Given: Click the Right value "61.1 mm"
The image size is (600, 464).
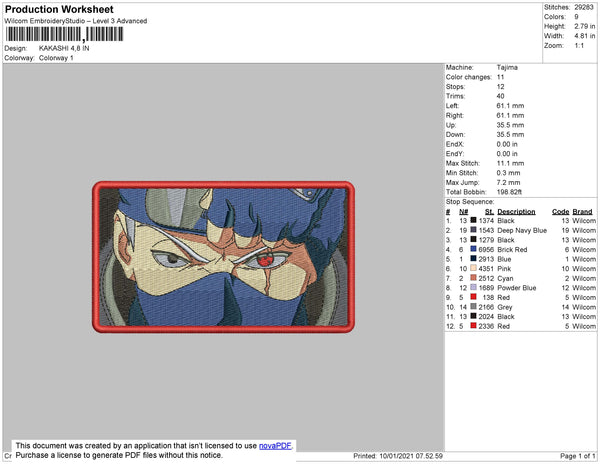Looking at the screenshot, I should tap(510, 116).
